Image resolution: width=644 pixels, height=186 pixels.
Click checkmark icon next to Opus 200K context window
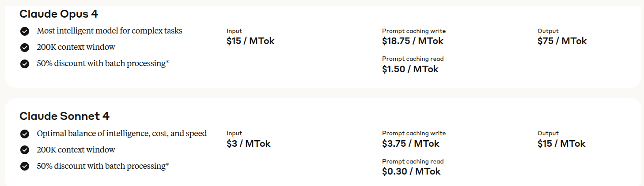coord(25,48)
